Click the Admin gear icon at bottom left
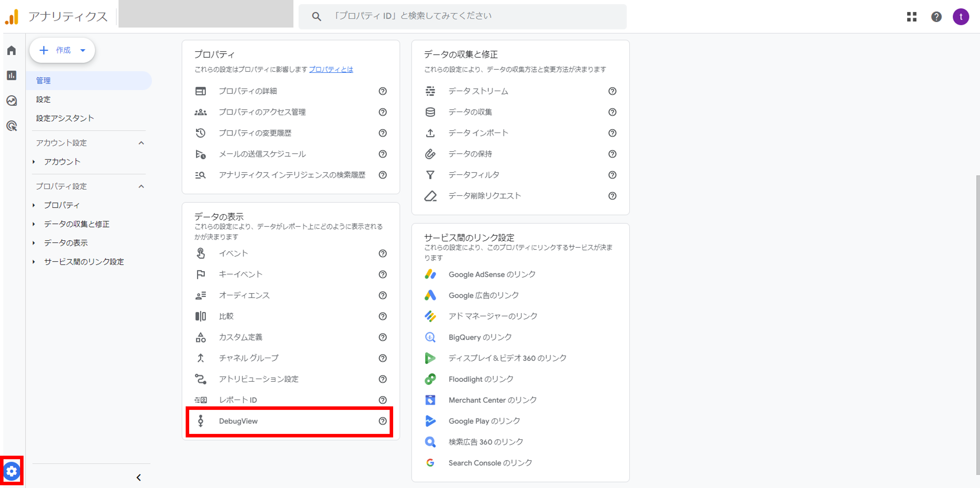980x488 pixels. coord(12,471)
